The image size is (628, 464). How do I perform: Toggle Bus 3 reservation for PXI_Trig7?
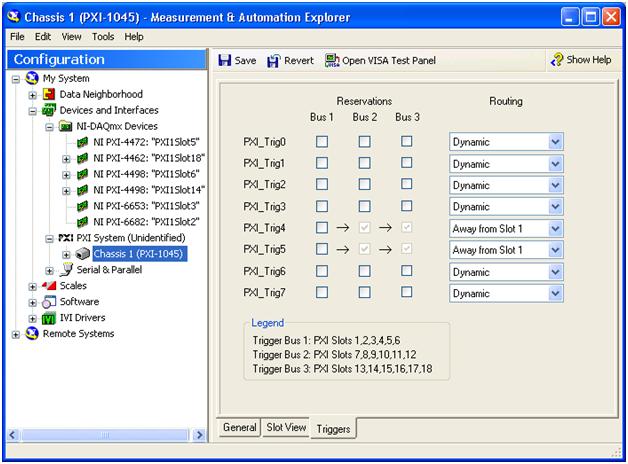(x=406, y=293)
